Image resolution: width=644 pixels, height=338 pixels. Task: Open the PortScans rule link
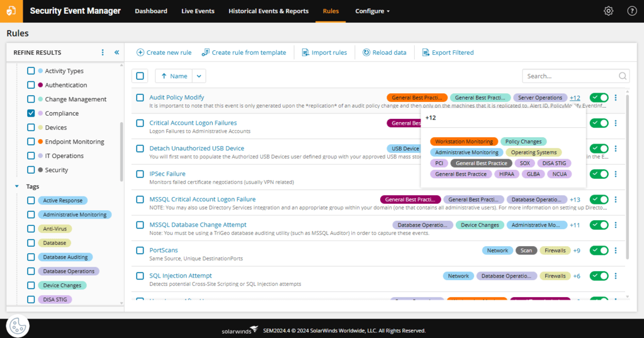[x=164, y=250]
